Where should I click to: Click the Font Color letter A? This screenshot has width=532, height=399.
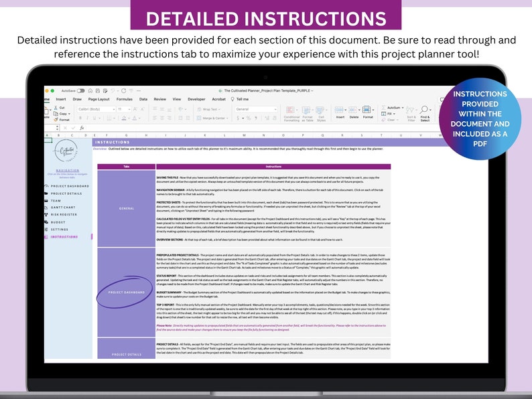point(135,118)
